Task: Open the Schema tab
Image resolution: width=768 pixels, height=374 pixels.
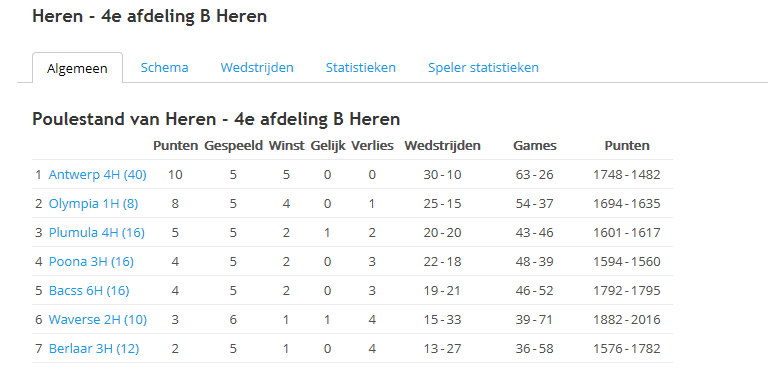Action: pos(164,68)
